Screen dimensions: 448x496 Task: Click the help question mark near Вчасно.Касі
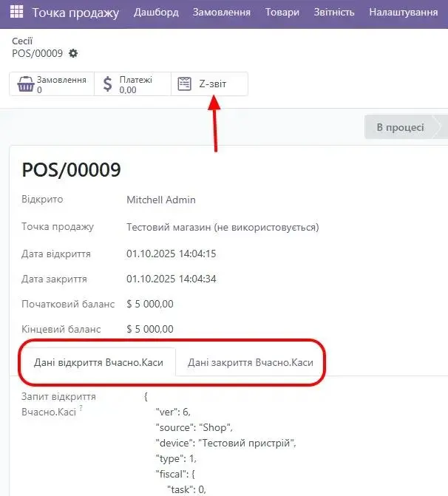click(81, 409)
